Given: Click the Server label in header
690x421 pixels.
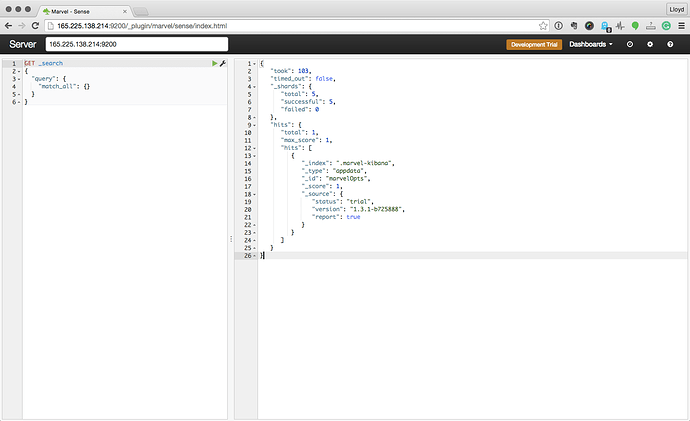Looking at the screenshot, I should click(x=23, y=44).
